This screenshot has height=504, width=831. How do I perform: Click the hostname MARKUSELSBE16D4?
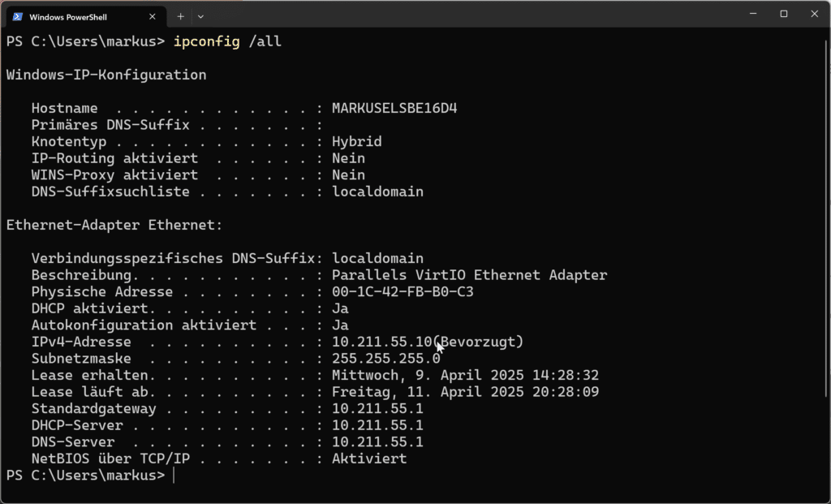click(394, 107)
